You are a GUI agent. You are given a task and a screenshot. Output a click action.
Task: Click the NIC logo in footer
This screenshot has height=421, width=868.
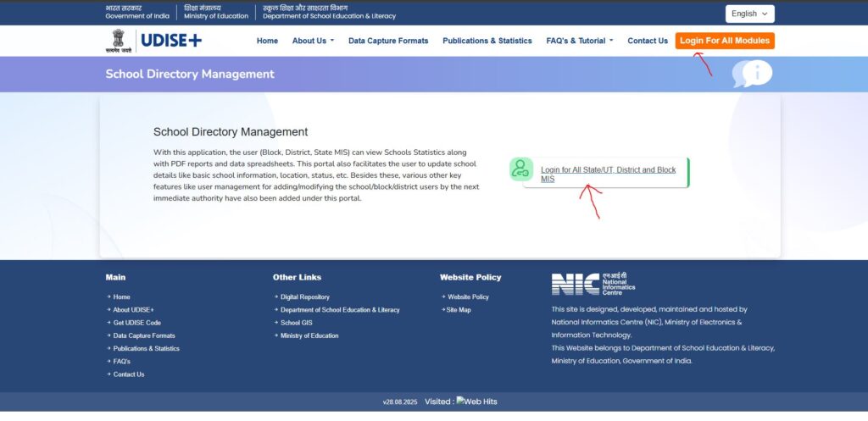[x=593, y=284]
